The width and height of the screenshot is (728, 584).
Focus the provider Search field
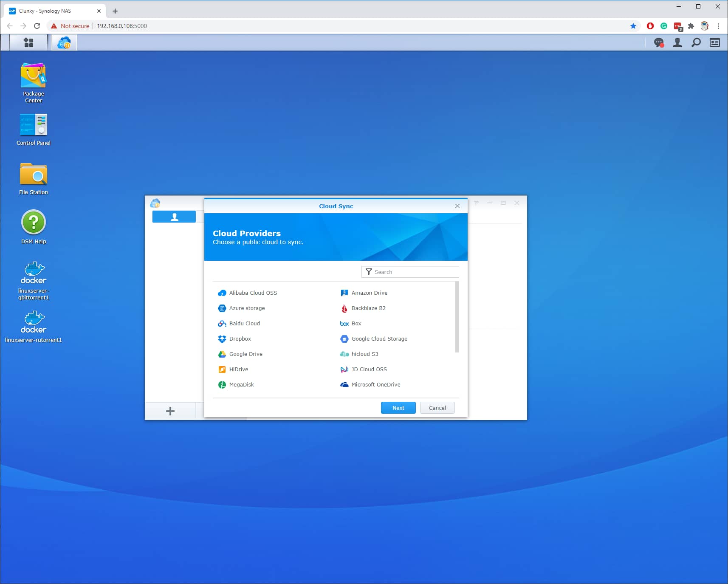pos(410,272)
